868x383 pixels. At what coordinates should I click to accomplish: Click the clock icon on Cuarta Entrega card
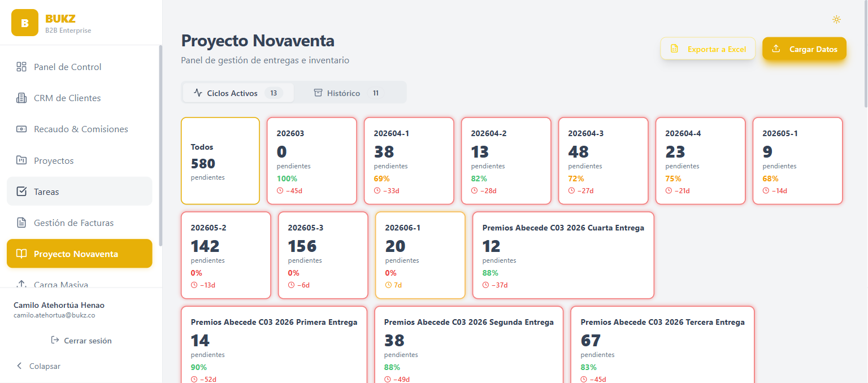485,285
